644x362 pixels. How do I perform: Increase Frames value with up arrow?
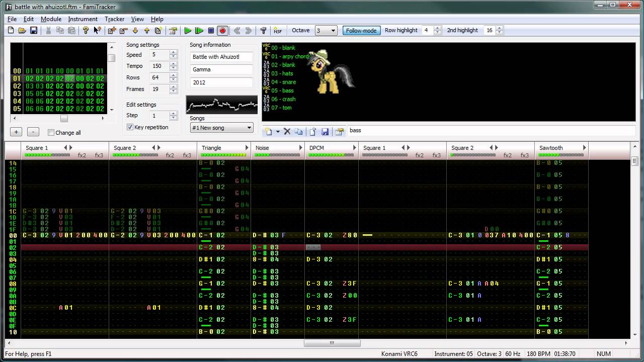[x=174, y=87]
